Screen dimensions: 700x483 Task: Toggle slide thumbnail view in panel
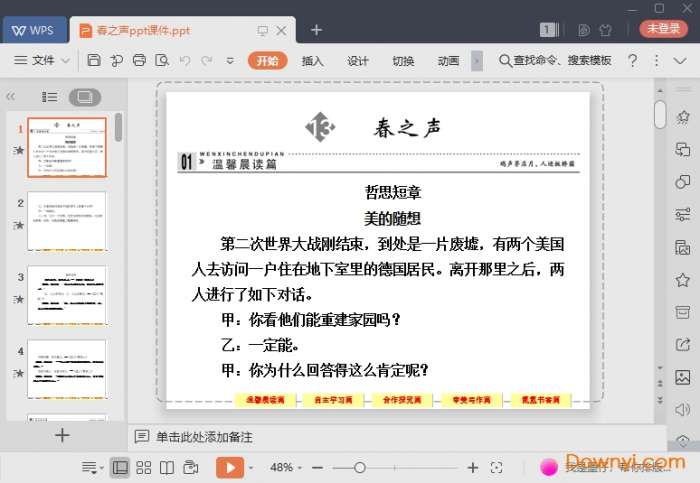tap(84, 97)
